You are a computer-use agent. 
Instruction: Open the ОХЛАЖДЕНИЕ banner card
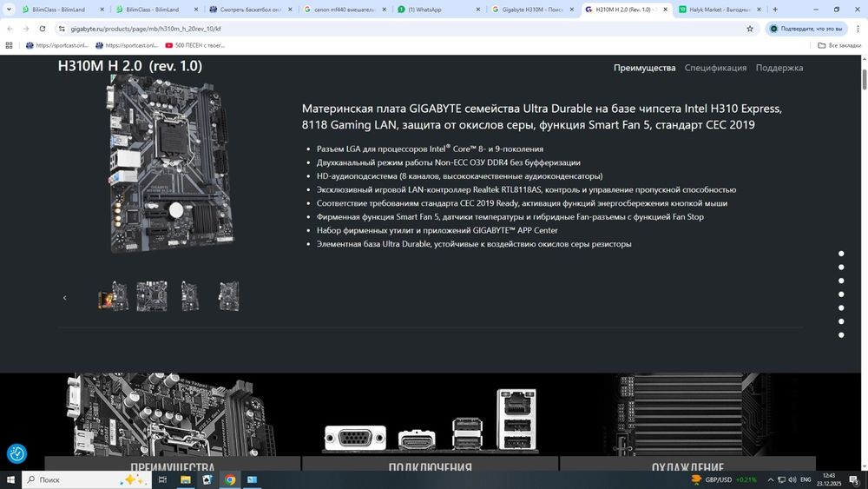click(x=687, y=421)
